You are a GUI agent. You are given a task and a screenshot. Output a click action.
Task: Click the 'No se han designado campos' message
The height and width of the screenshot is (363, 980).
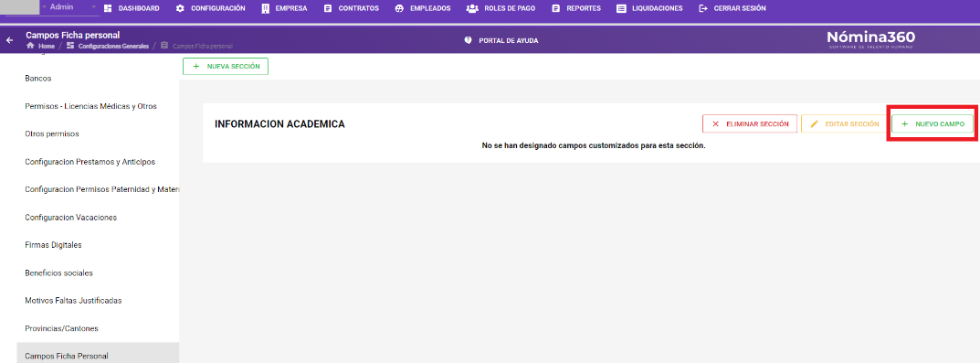(x=593, y=145)
